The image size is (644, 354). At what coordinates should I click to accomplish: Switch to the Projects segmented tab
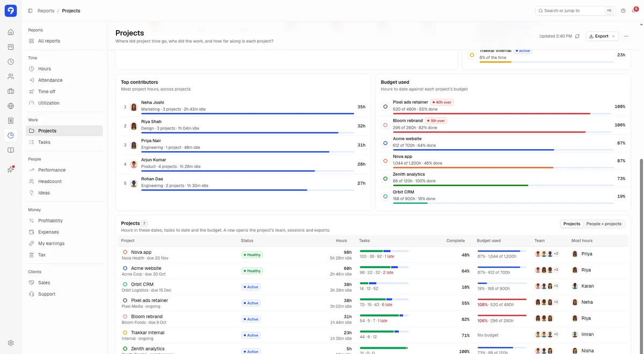coord(572,224)
